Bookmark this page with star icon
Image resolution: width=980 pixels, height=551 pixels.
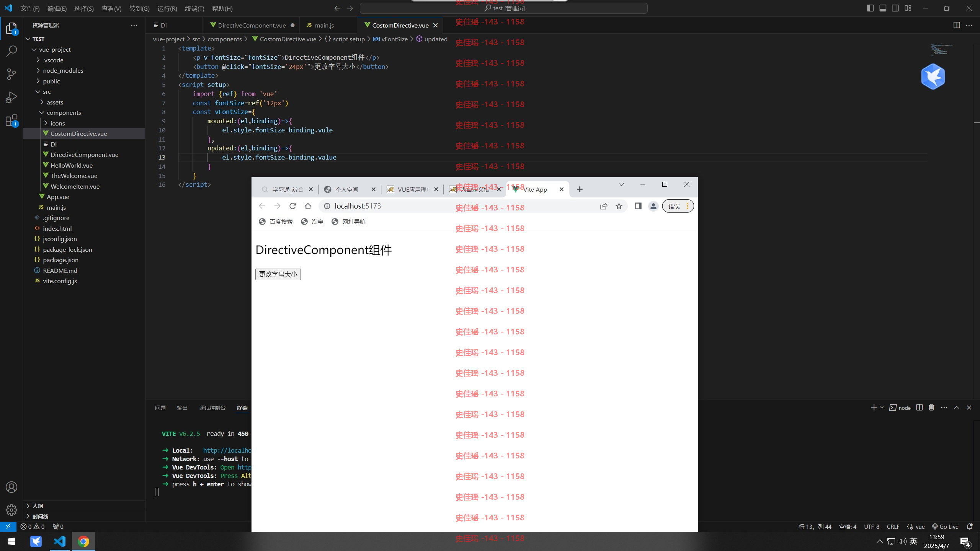click(619, 206)
